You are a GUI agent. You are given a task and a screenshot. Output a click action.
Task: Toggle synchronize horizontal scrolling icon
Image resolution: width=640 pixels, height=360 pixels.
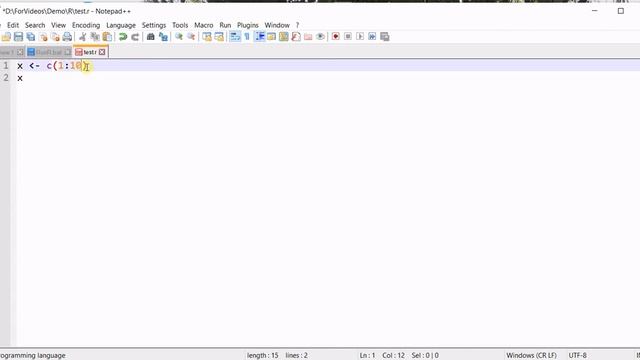pos(219,37)
